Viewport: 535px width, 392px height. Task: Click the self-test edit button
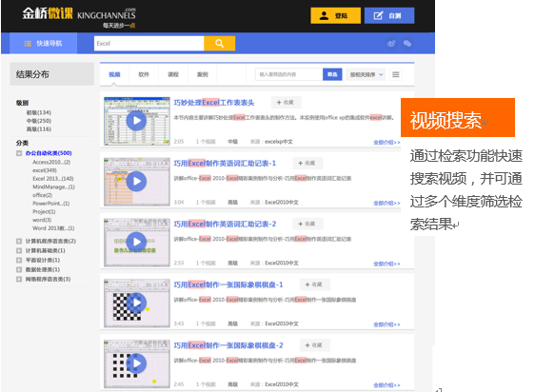click(389, 15)
